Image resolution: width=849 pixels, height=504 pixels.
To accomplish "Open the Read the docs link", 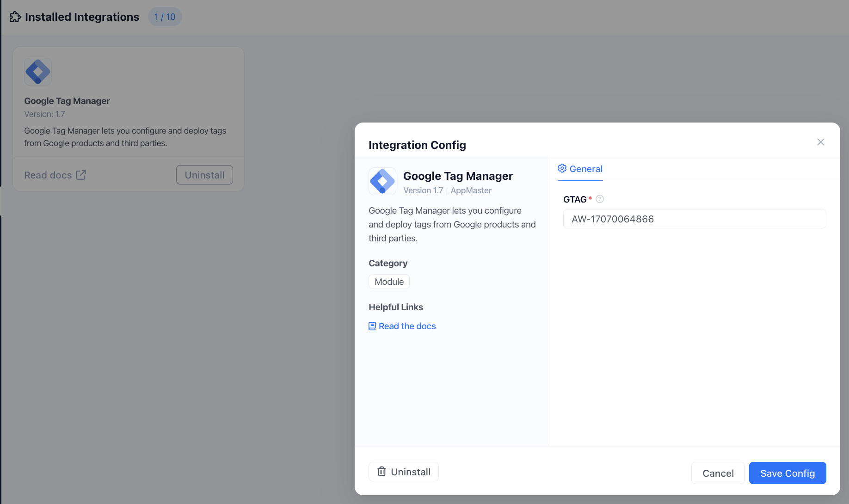I will tap(402, 326).
